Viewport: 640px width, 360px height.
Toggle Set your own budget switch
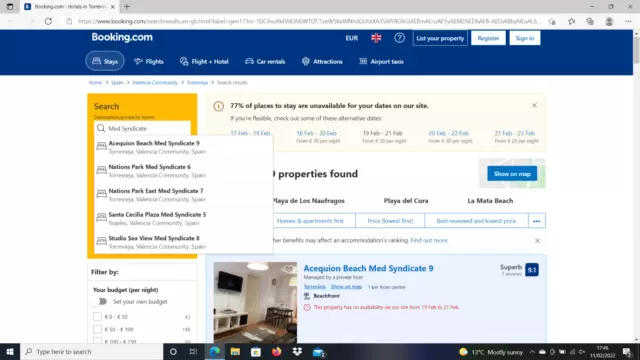(x=100, y=302)
